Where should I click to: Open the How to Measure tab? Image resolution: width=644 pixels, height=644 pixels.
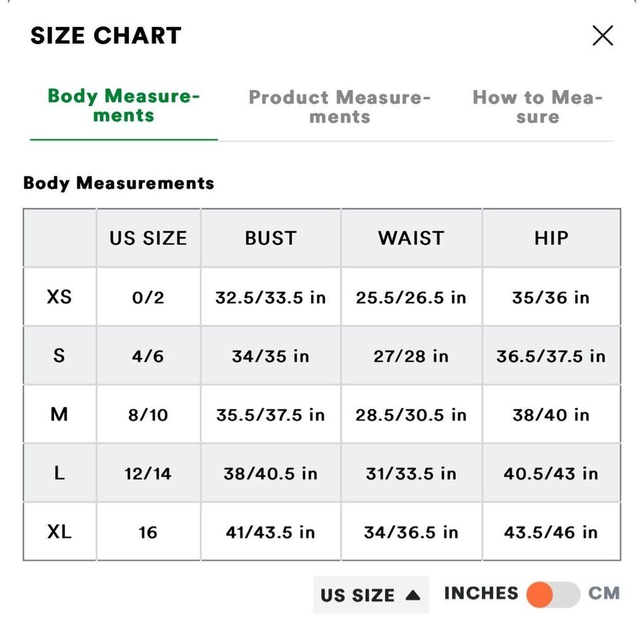click(x=537, y=107)
